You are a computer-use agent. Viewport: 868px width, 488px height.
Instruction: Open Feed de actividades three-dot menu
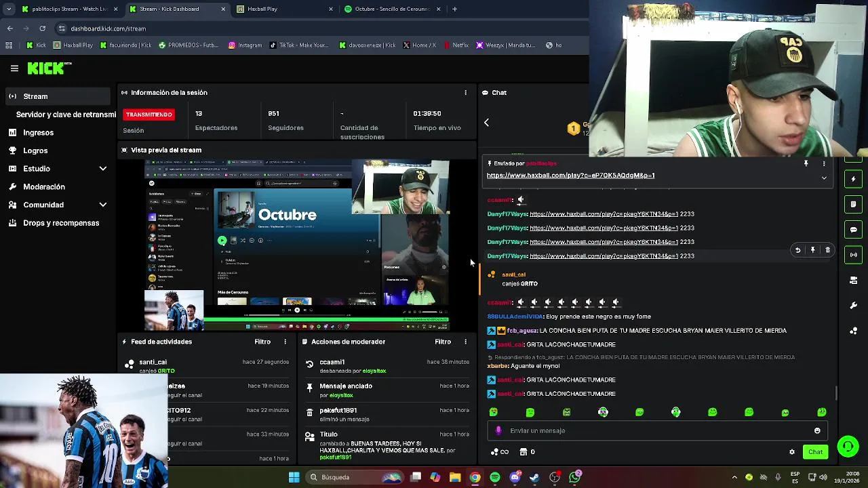285,342
